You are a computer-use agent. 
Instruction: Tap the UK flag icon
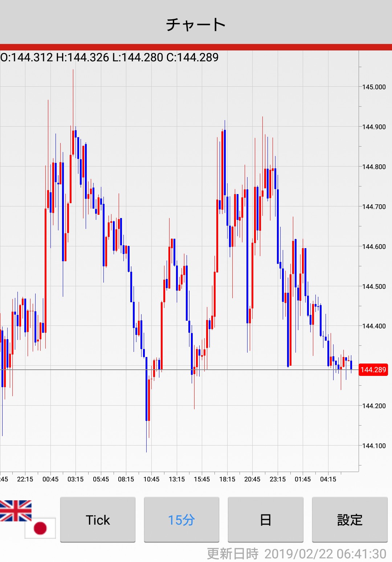pos(16,510)
